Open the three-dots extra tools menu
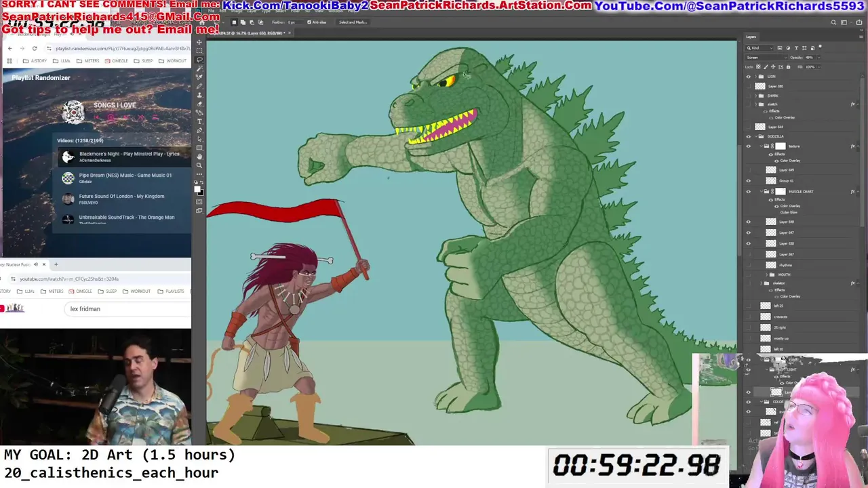 pos(199,174)
